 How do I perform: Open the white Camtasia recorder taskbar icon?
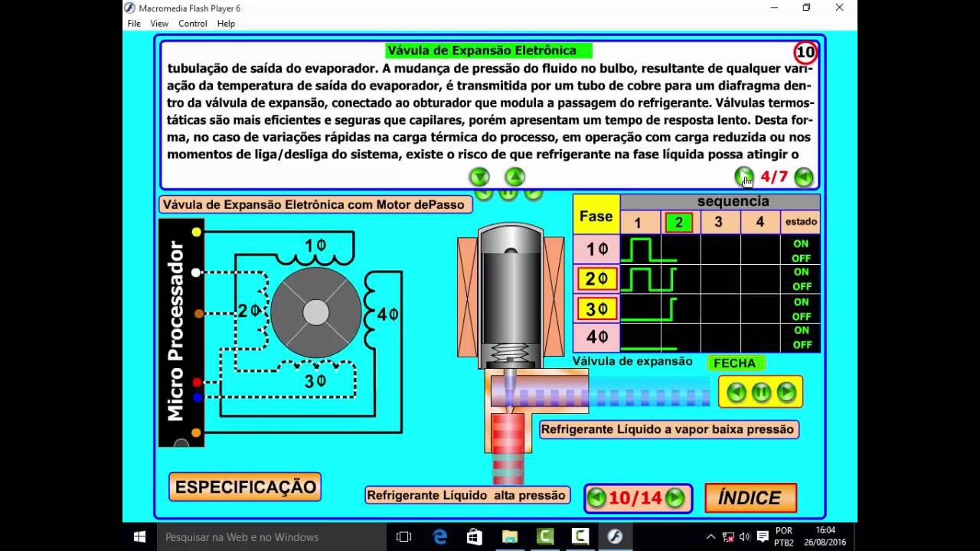[x=580, y=536]
